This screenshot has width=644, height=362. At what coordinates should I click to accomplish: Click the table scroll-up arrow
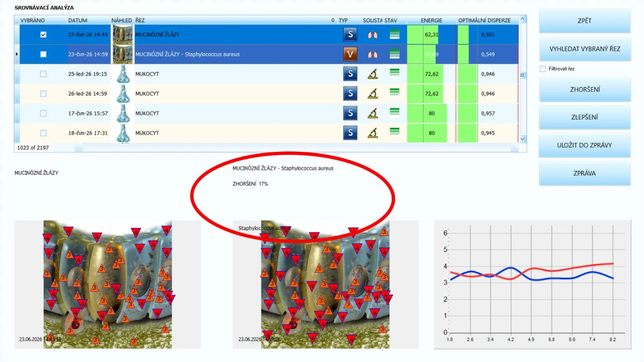tap(523, 19)
